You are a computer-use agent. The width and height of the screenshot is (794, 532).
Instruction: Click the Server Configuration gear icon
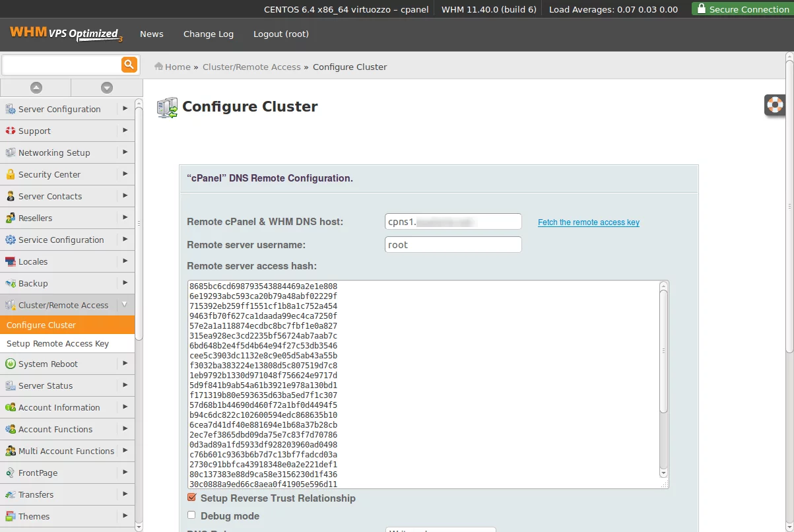pyautogui.click(x=10, y=109)
